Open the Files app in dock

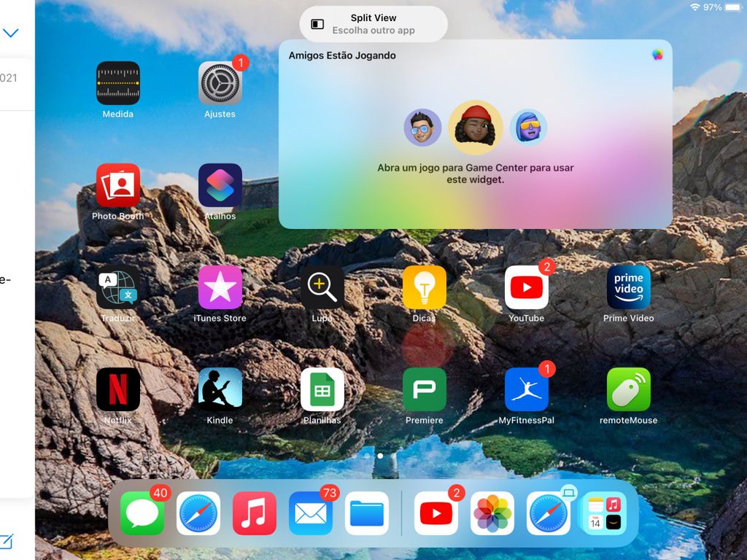[367, 513]
